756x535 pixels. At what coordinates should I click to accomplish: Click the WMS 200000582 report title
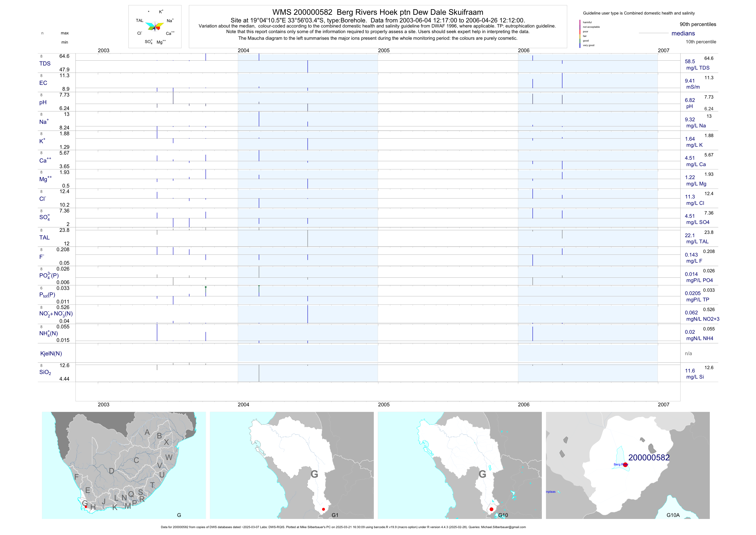[378, 12]
